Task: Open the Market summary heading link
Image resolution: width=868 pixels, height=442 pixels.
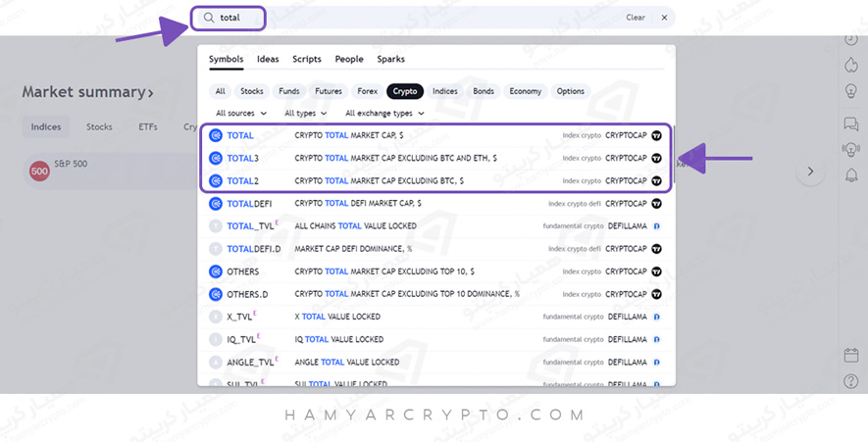Action: click(x=87, y=92)
